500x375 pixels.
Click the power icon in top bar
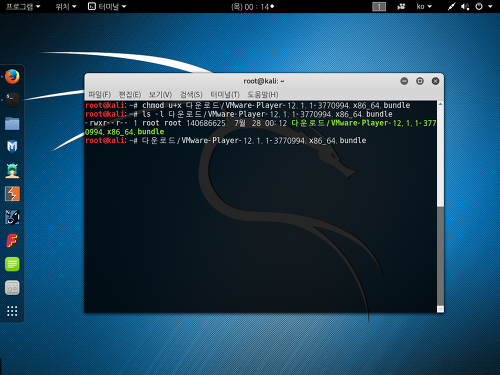479,6
